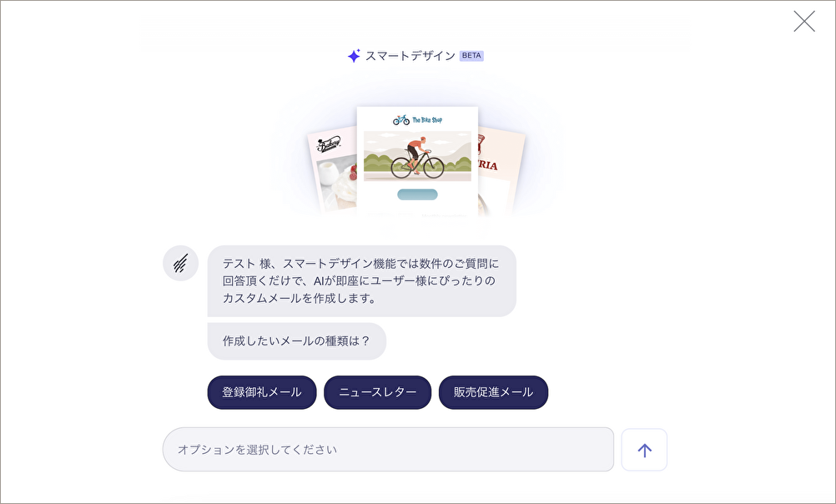Choose the ニュースレター option
836x504 pixels.
[x=377, y=392]
